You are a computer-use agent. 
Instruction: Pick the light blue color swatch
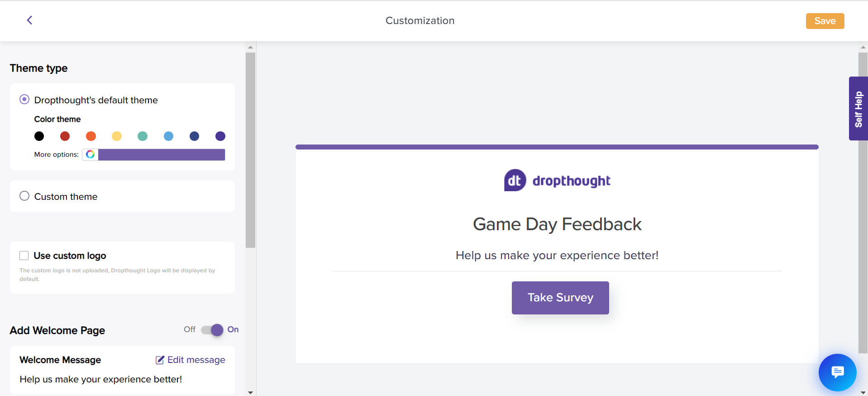tap(168, 136)
